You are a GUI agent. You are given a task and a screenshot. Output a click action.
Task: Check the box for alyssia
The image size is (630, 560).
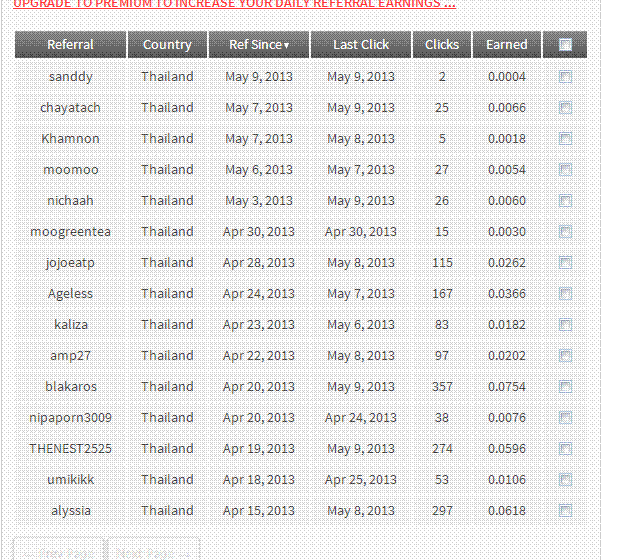point(565,511)
